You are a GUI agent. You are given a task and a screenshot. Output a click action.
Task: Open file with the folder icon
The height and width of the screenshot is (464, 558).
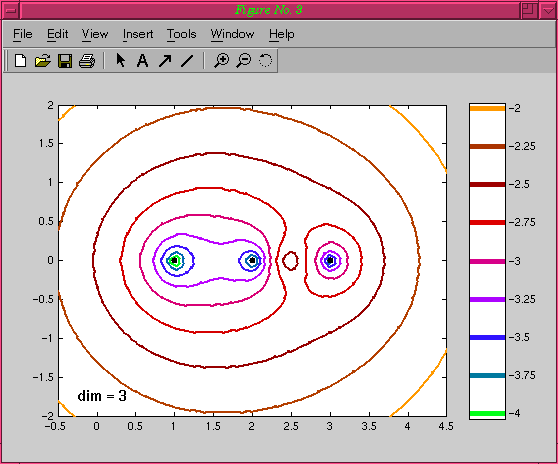click(x=43, y=60)
